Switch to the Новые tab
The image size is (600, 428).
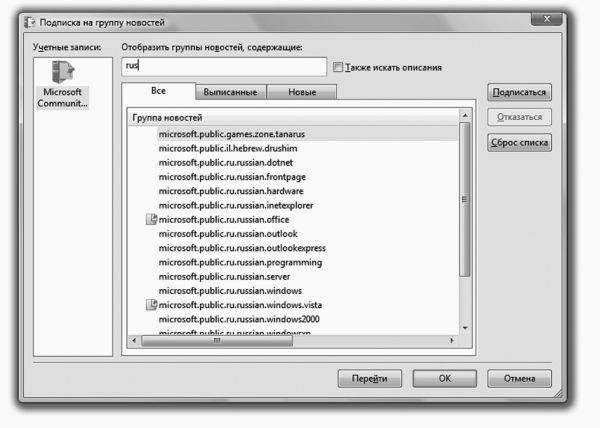point(302,92)
